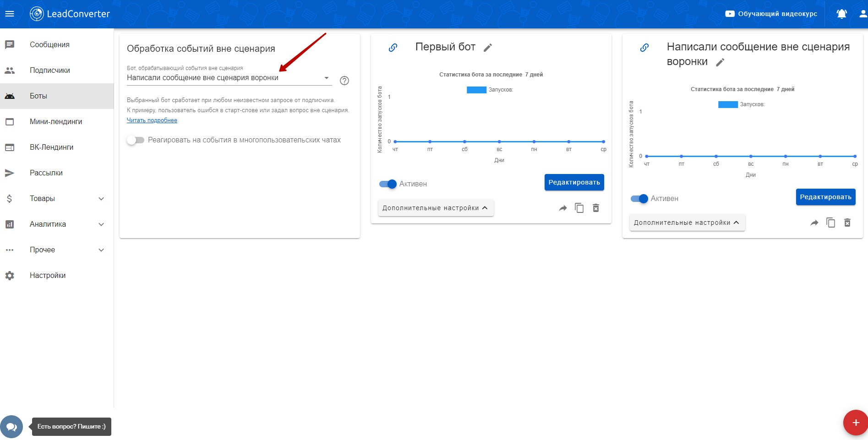868x440 pixels.
Task: Open Сообщения section
Action: (x=57, y=45)
